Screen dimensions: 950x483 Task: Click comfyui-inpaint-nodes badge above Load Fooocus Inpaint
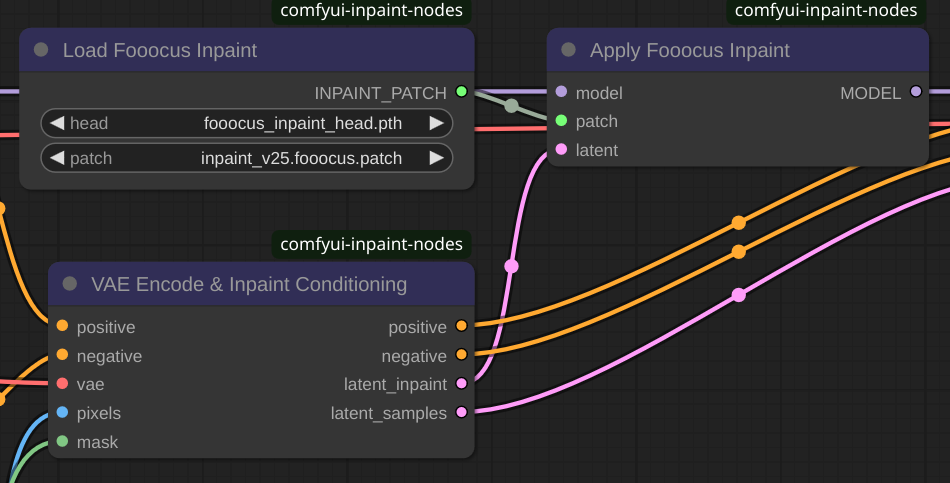coord(371,11)
